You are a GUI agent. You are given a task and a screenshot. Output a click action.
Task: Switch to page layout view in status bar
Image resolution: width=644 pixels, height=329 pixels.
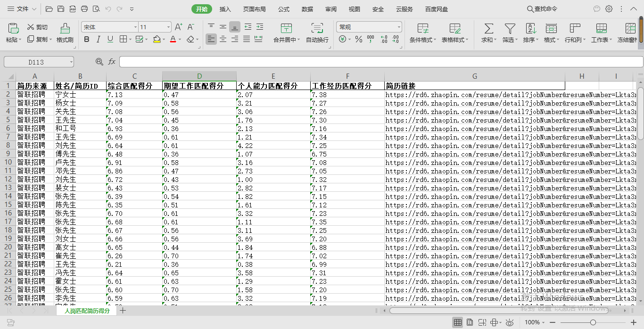click(x=470, y=322)
